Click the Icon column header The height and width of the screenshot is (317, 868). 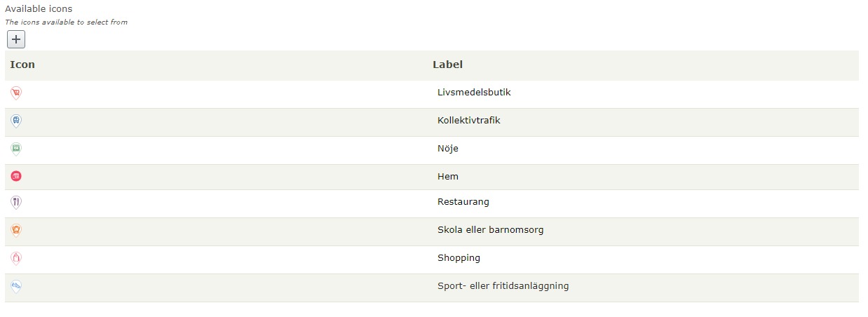[22, 65]
